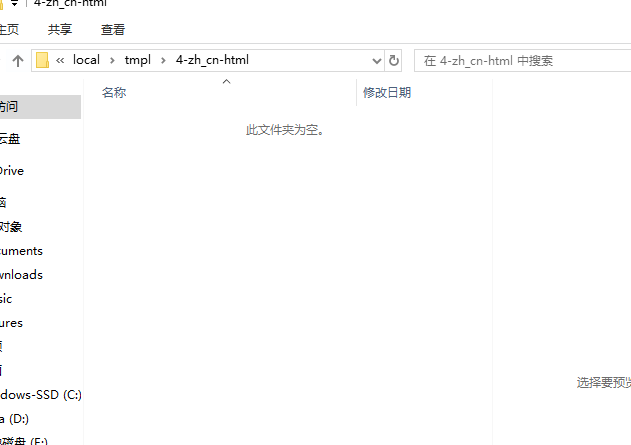The image size is (631, 445).
Task: Open the 共享 ribbon tab
Action: point(60,30)
